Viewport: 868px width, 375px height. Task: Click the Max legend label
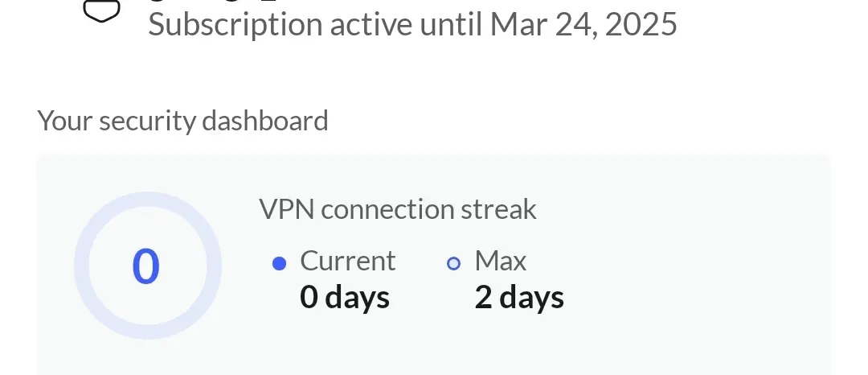click(501, 261)
